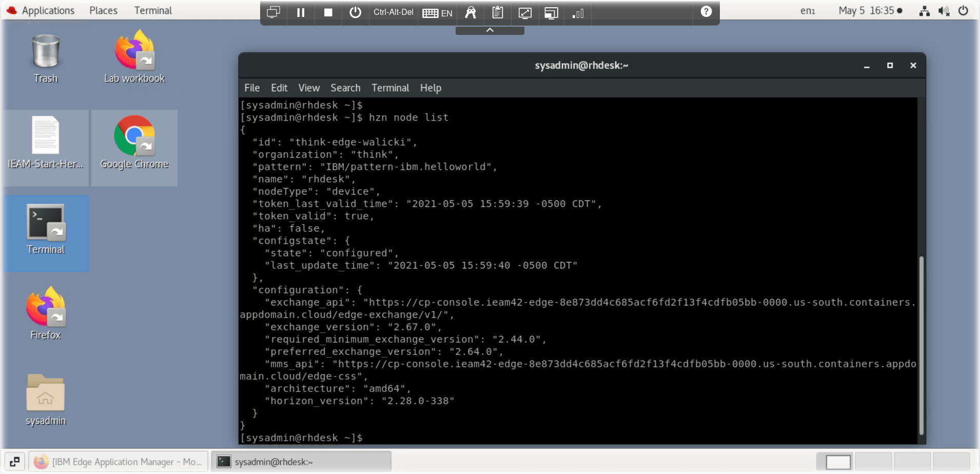
Task: Click the "think-edge-walicki" id value
Action: (353, 142)
